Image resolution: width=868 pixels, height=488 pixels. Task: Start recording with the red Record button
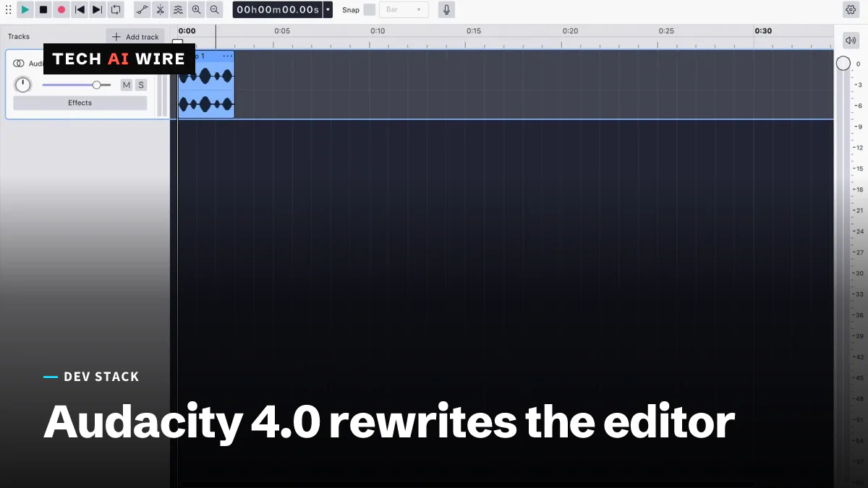61,9
